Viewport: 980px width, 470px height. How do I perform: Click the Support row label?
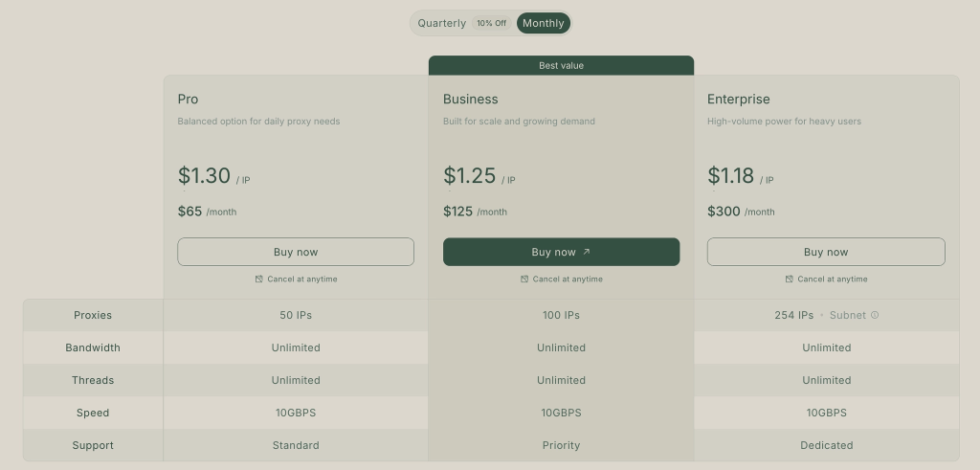pyautogui.click(x=93, y=445)
